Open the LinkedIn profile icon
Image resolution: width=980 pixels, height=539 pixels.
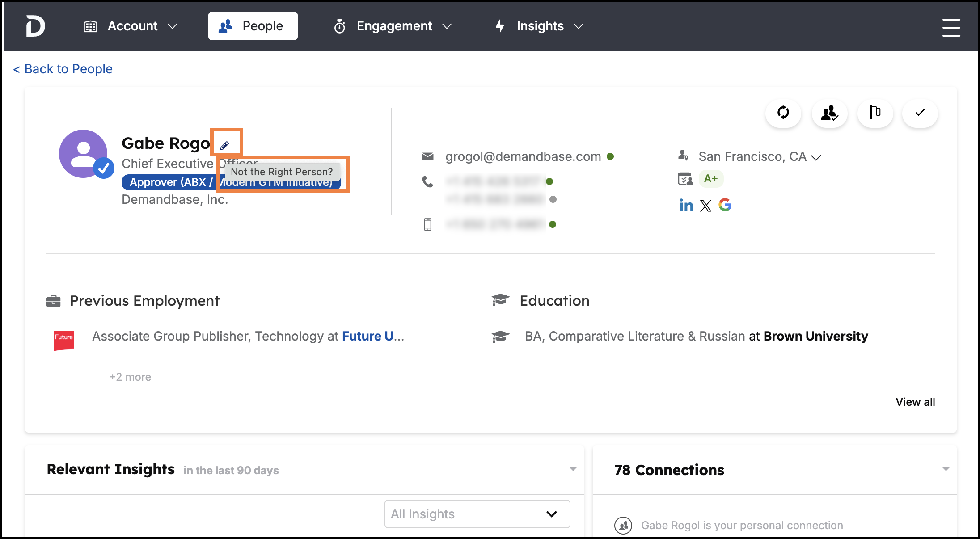coord(686,205)
